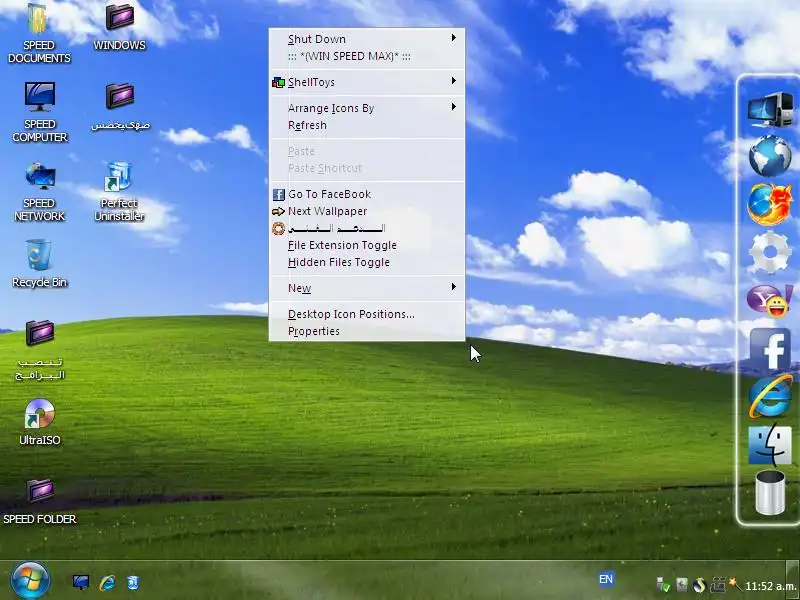
Task: Click the telephone modem tray icon
Action: 718,585
